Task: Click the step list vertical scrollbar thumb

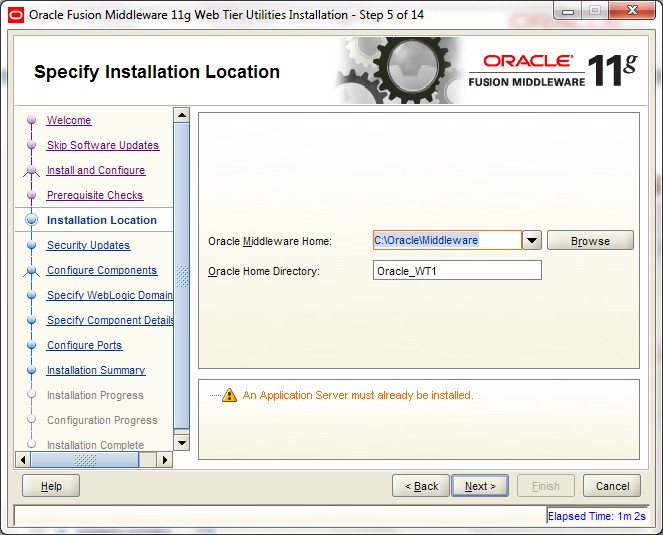Action: pos(182,276)
